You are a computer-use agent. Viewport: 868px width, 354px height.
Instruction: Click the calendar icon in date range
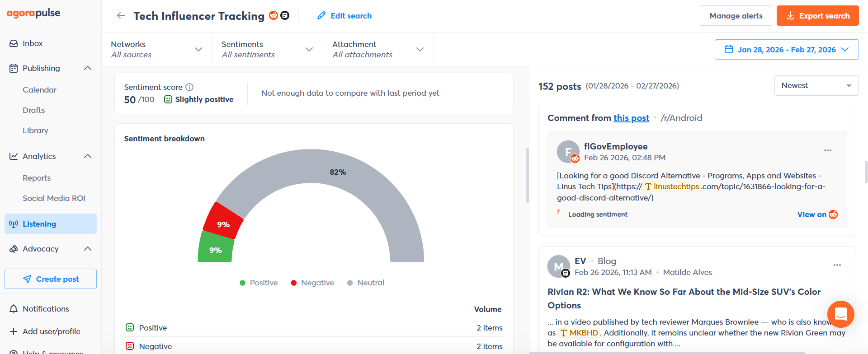tap(729, 49)
